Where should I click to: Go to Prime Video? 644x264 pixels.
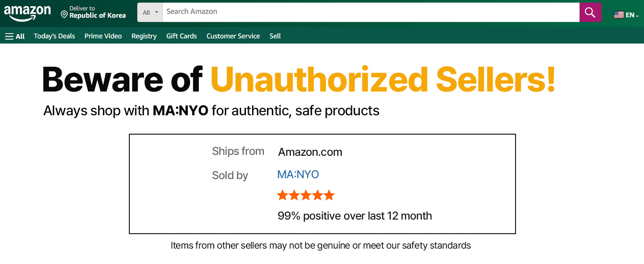click(103, 36)
